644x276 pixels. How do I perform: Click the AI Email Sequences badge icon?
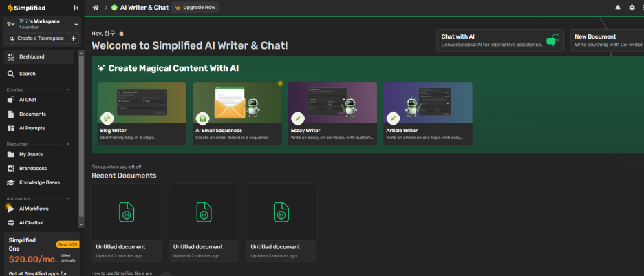coord(202,118)
